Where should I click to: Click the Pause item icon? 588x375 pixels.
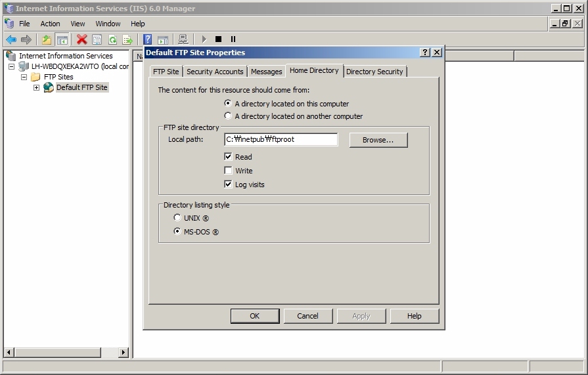click(x=233, y=39)
